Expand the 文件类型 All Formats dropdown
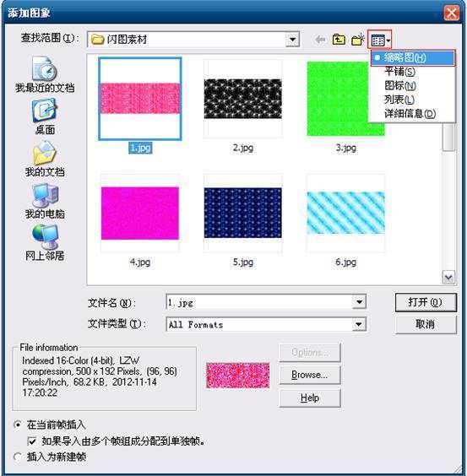Viewport: 467px width, 476px height. point(359,325)
